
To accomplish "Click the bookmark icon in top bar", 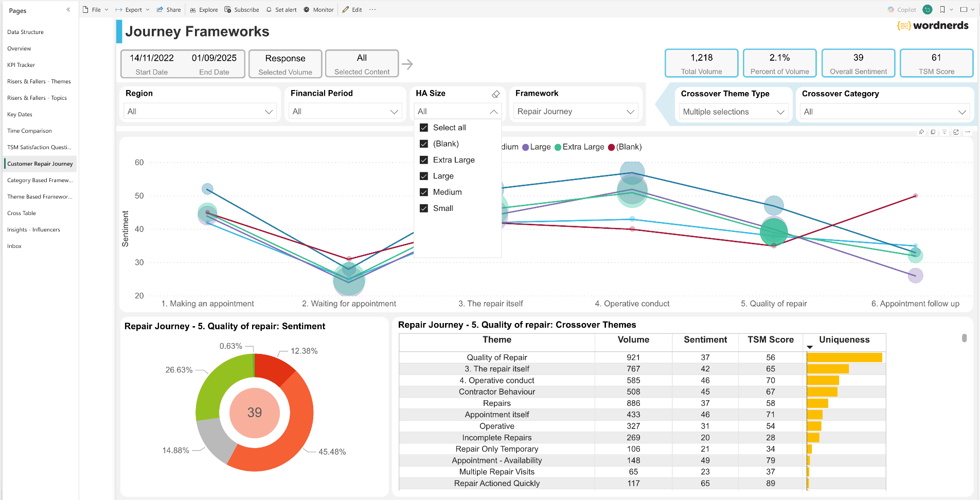I will point(942,10).
